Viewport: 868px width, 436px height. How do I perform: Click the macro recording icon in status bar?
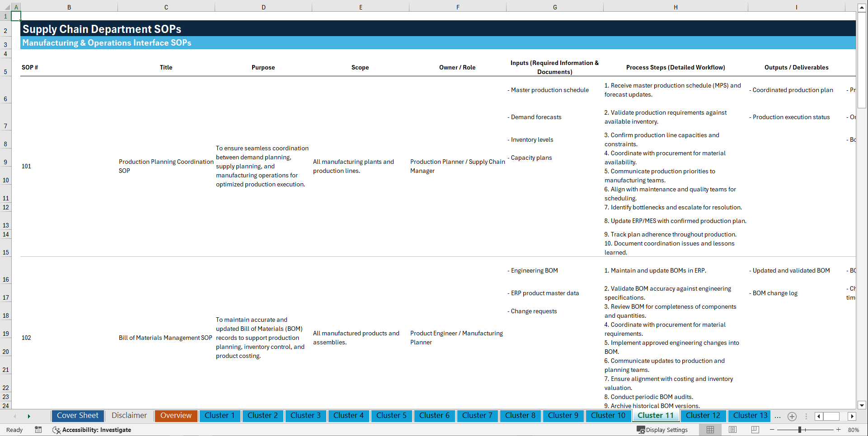click(x=38, y=430)
